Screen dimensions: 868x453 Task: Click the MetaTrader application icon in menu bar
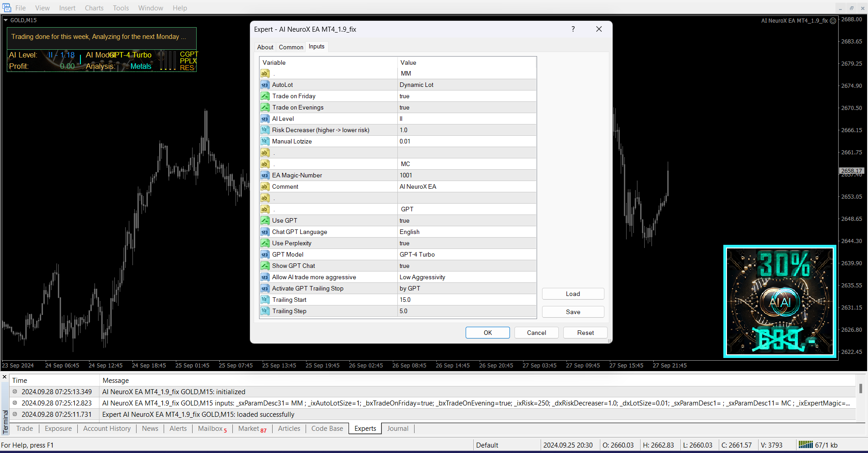pyautogui.click(x=7, y=8)
